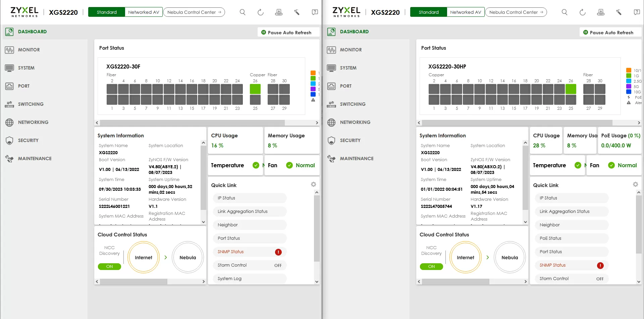644x319 pixels.
Task: Click purple 5G legend swatch, right window
Action: 629,87
